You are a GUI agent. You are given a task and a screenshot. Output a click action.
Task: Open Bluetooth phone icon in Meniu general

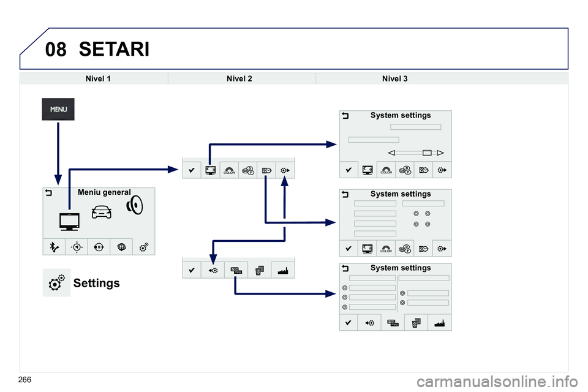coord(54,247)
